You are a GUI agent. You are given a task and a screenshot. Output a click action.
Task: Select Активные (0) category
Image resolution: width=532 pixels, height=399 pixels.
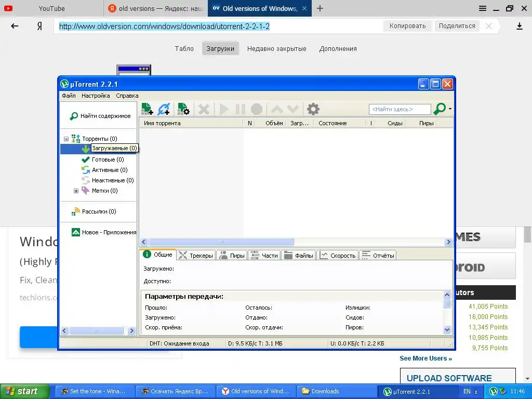click(x=104, y=170)
